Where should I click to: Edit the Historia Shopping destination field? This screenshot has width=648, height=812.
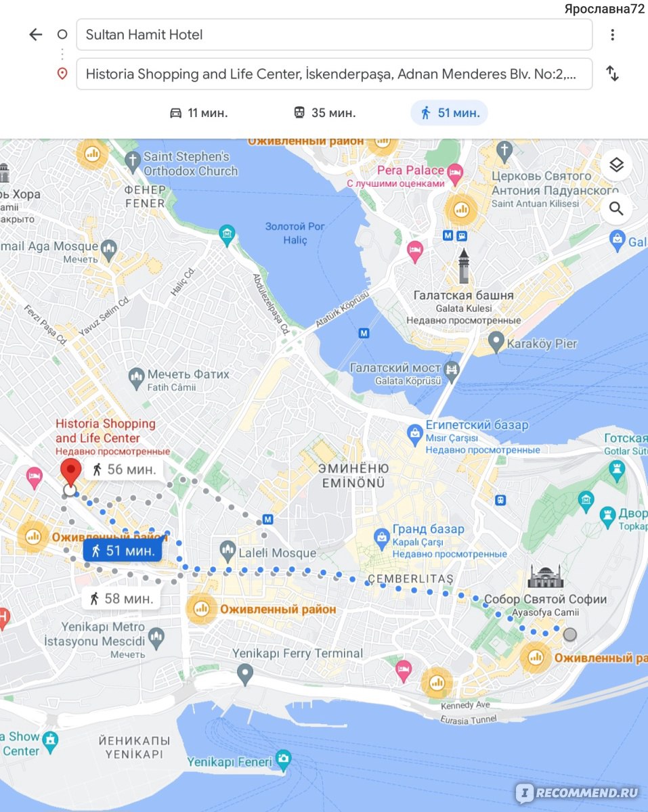coord(334,74)
